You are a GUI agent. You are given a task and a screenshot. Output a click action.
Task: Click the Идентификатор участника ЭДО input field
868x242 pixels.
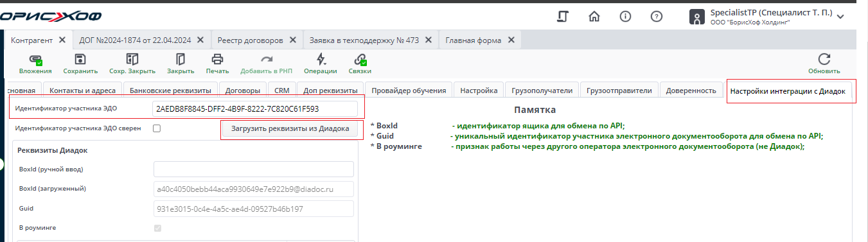click(255, 108)
